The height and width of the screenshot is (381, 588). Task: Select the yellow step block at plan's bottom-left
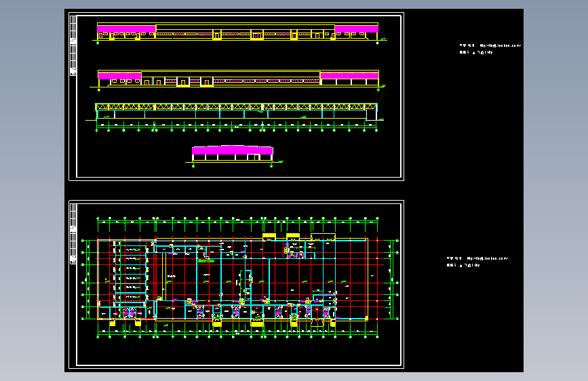[x=112, y=323]
